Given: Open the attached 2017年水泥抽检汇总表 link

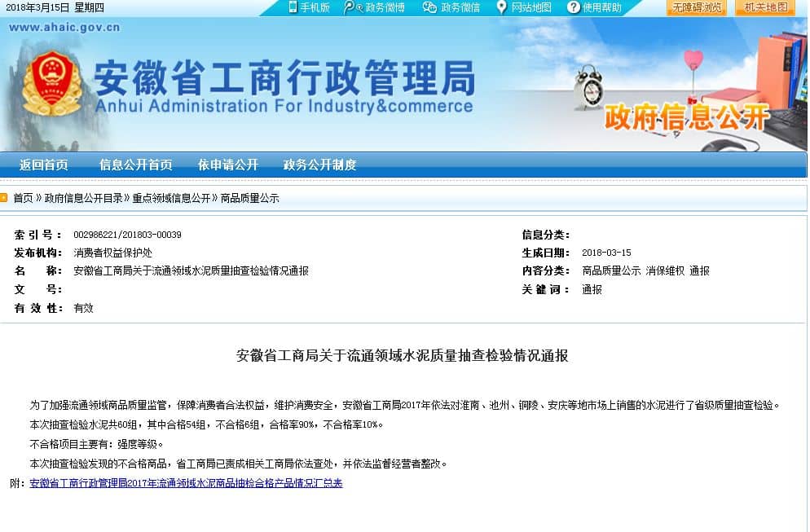Looking at the screenshot, I should (186, 483).
